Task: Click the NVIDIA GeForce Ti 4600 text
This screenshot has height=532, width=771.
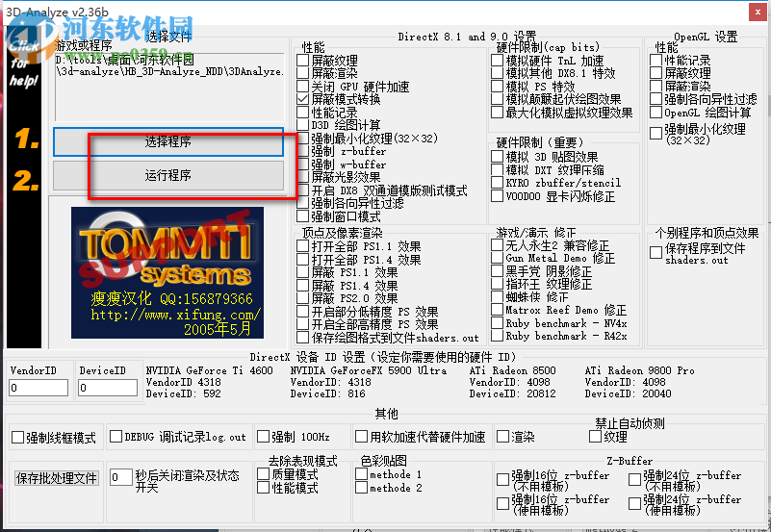Action: [210, 370]
